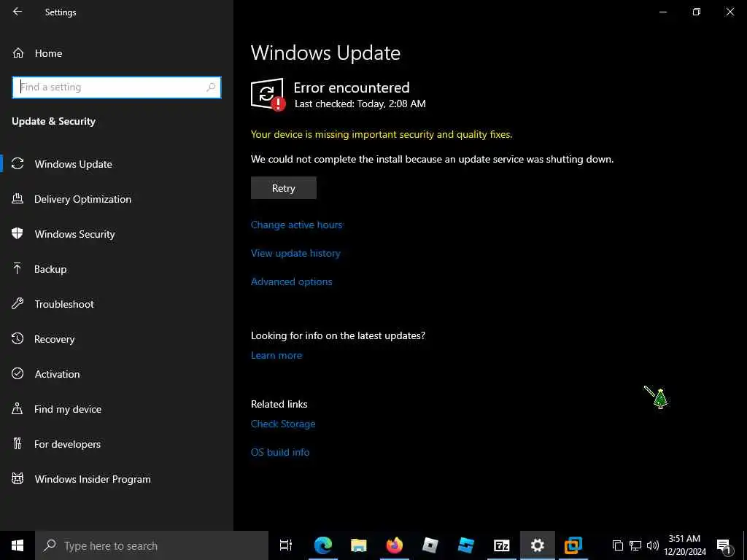Image resolution: width=747 pixels, height=560 pixels.
Task: Click the search magnifier in Find a setting
Action: pos(211,87)
